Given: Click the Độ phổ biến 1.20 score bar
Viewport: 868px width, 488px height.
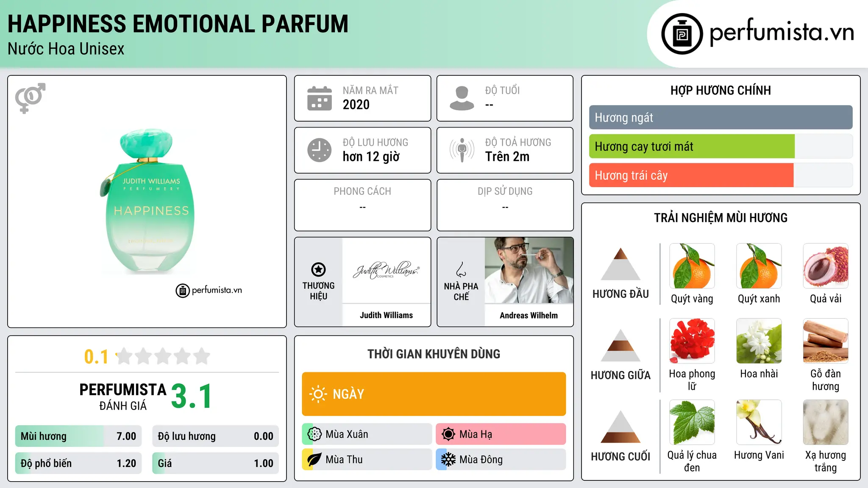Looking at the screenshot, I should (x=78, y=463).
